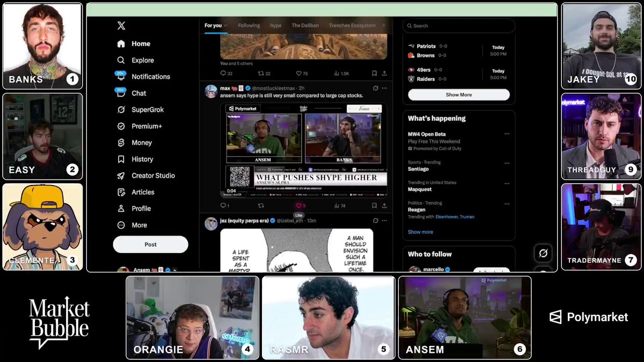Open the floating Grok button

tap(543, 253)
